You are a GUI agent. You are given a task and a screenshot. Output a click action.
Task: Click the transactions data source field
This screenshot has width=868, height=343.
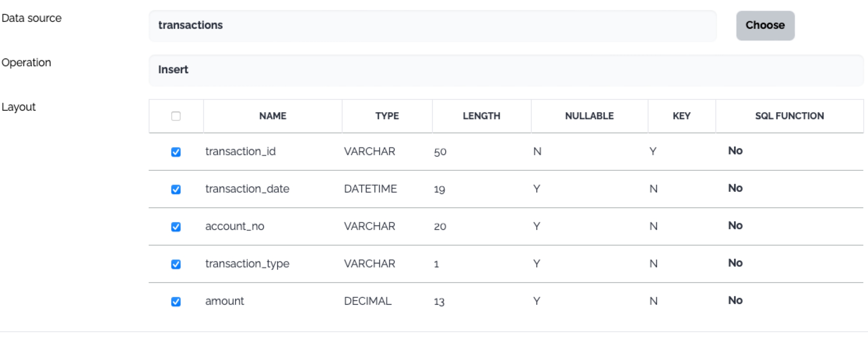click(432, 26)
